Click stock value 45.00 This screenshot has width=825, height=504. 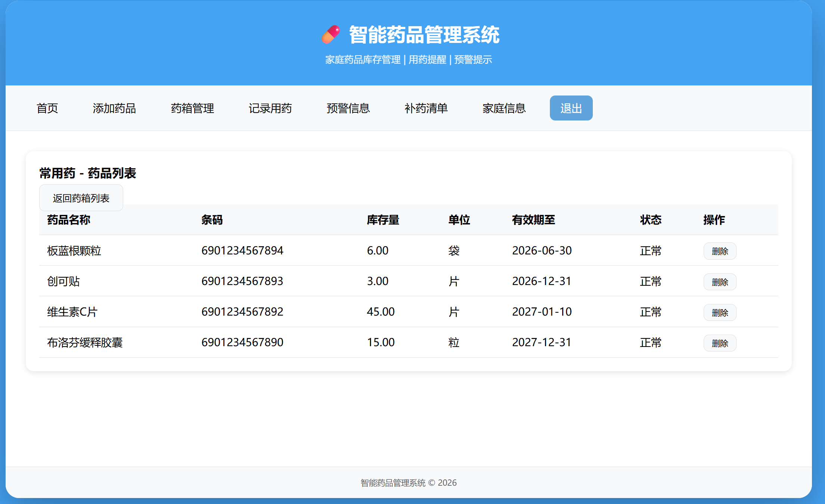click(x=381, y=312)
